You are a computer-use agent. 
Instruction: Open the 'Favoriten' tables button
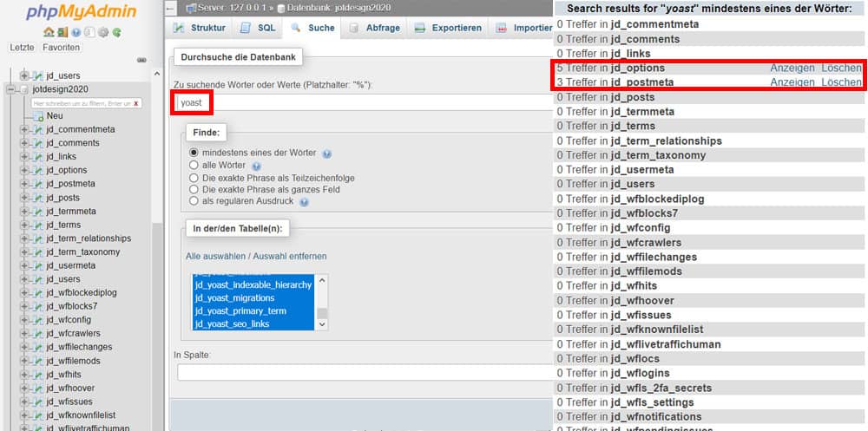61,48
